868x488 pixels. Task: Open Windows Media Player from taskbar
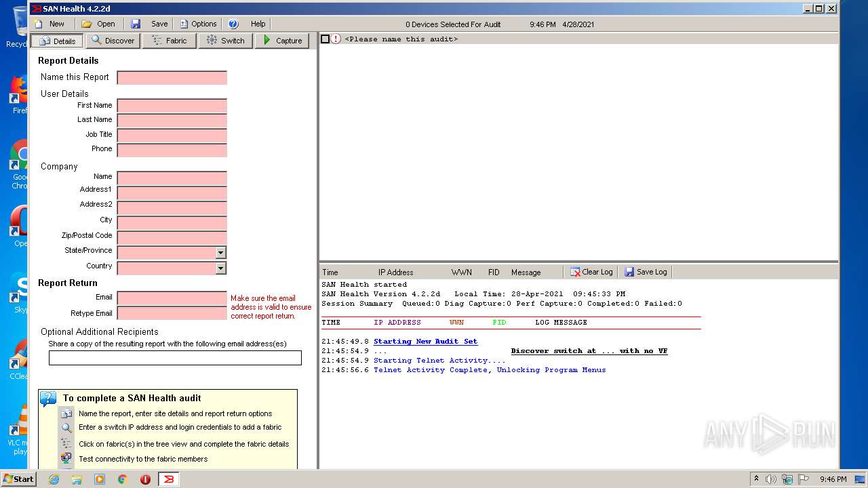point(100,479)
